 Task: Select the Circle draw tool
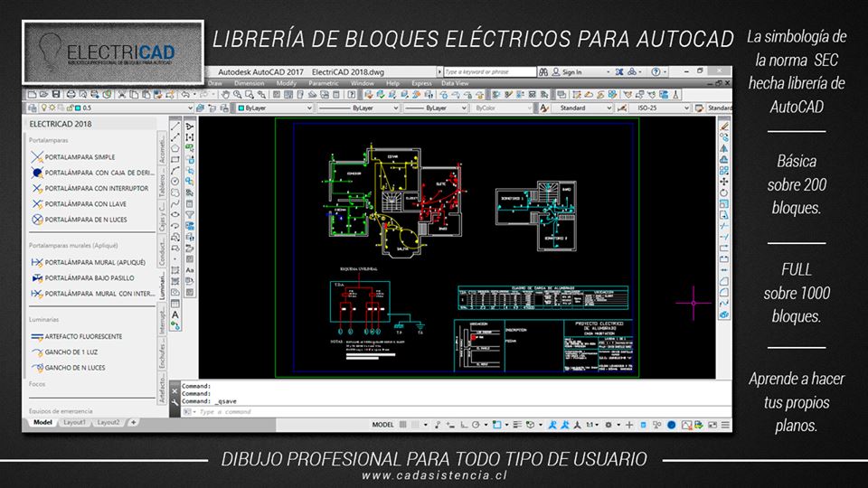pyautogui.click(x=175, y=182)
